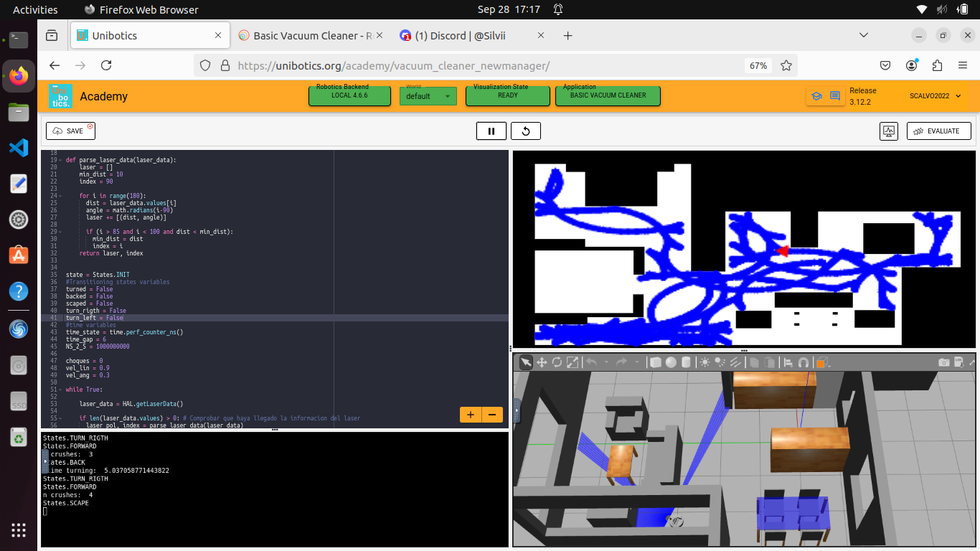Increase editor font size with the plus button
This screenshot has width=980, height=551.
pyautogui.click(x=470, y=414)
